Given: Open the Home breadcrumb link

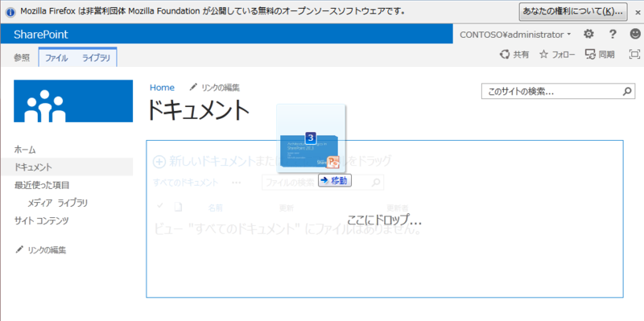Looking at the screenshot, I should 162,88.
